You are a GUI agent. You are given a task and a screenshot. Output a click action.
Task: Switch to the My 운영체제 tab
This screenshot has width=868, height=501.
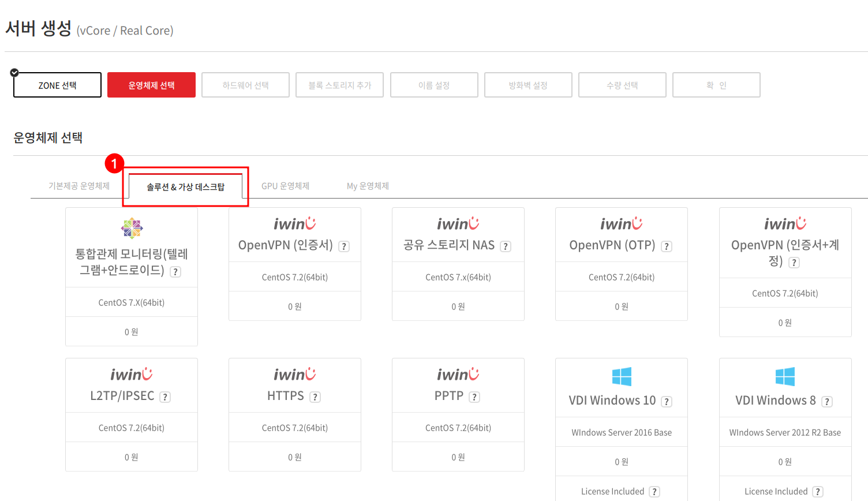368,186
